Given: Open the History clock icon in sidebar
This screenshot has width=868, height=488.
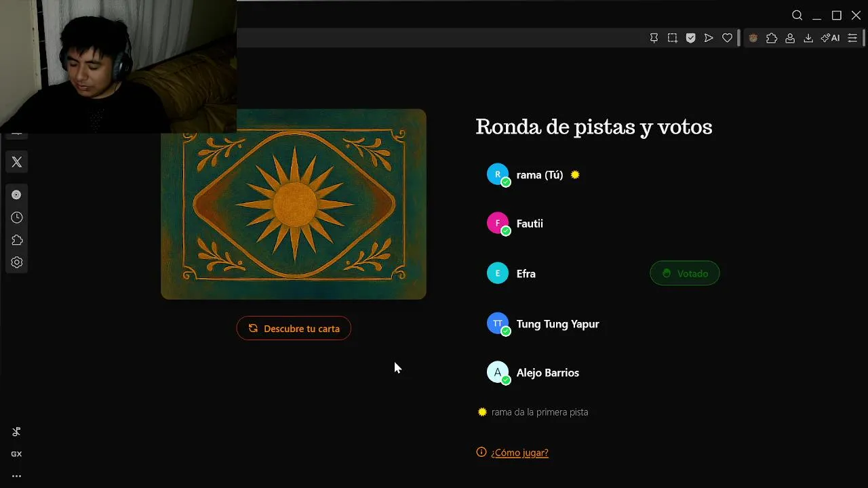Looking at the screenshot, I should point(17,218).
